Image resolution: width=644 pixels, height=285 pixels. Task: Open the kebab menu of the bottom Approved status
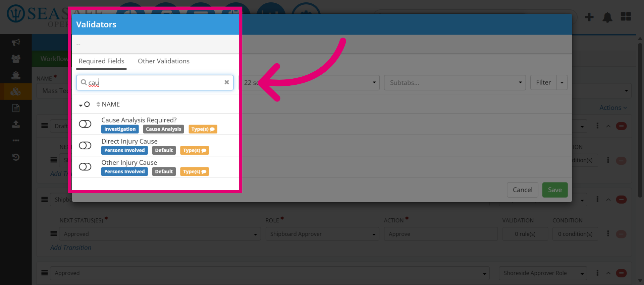tap(597, 273)
